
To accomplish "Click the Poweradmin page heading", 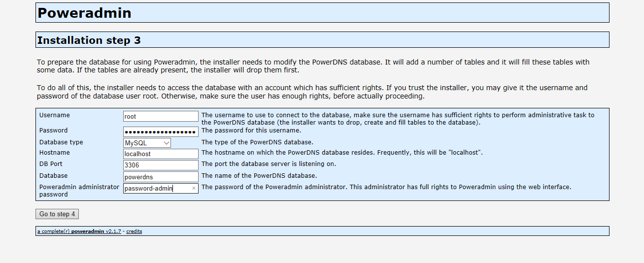I will click(x=84, y=13).
